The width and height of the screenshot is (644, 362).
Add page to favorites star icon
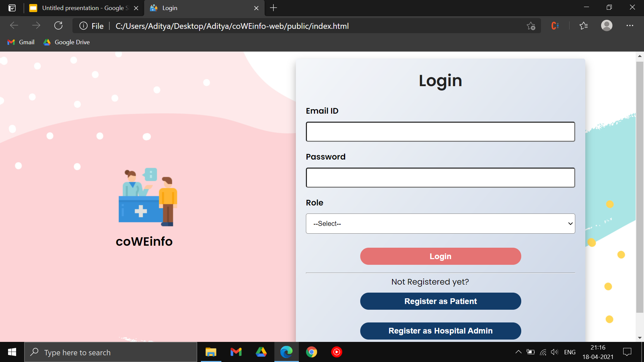[x=531, y=26]
